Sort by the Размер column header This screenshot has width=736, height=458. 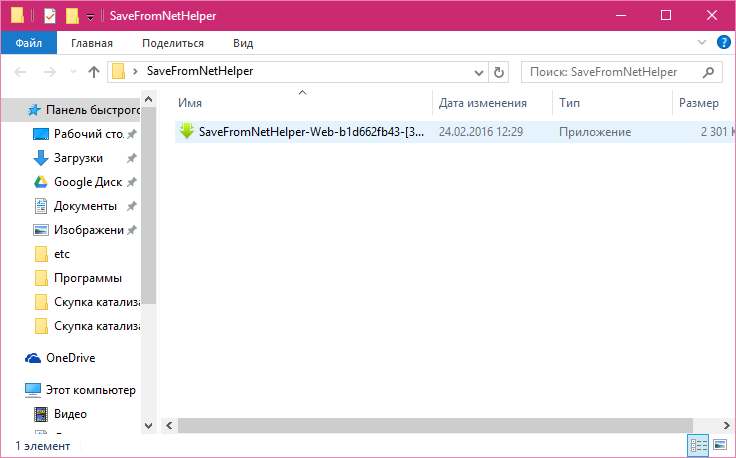(x=699, y=103)
